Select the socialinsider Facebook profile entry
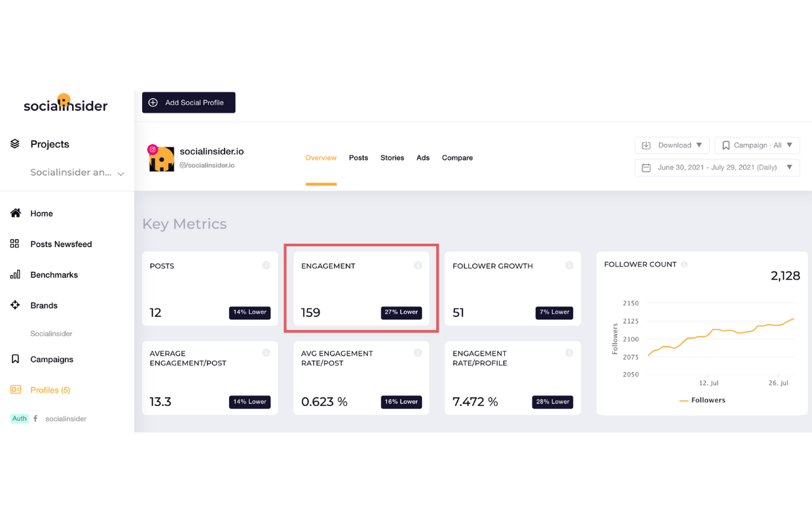Image resolution: width=812 pixels, height=524 pixels. [x=65, y=419]
